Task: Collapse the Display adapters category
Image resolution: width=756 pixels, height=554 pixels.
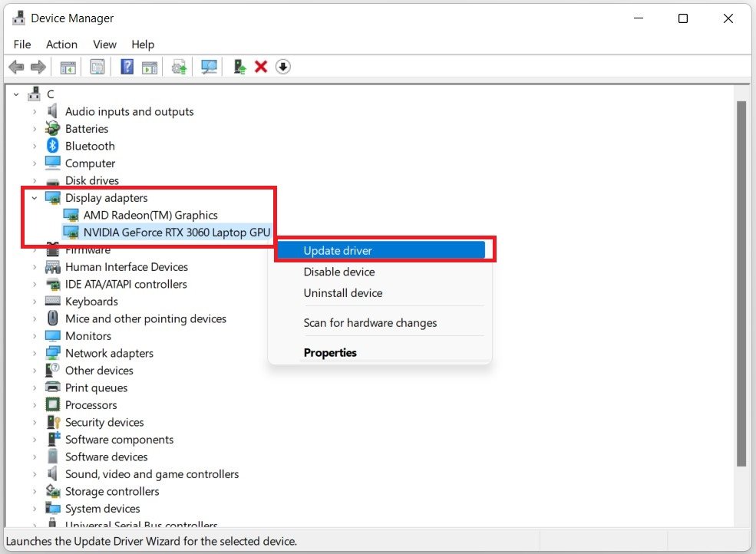Action: (x=35, y=198)
